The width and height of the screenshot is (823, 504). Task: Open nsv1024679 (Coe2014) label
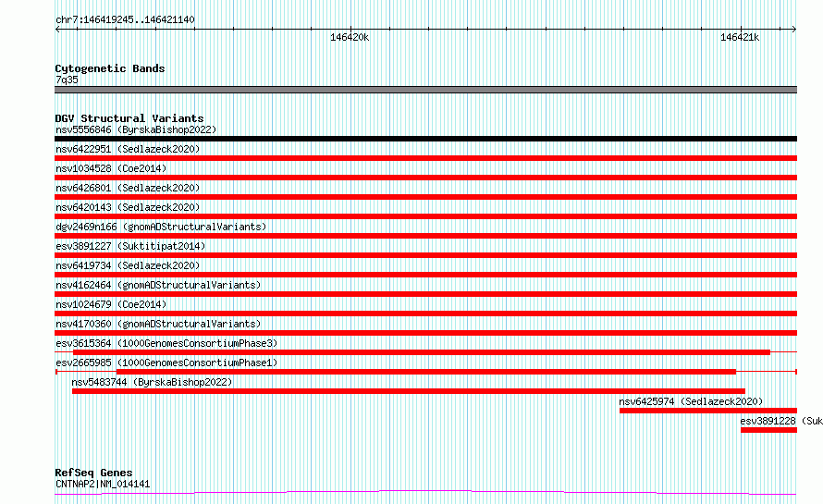(111, 304)
